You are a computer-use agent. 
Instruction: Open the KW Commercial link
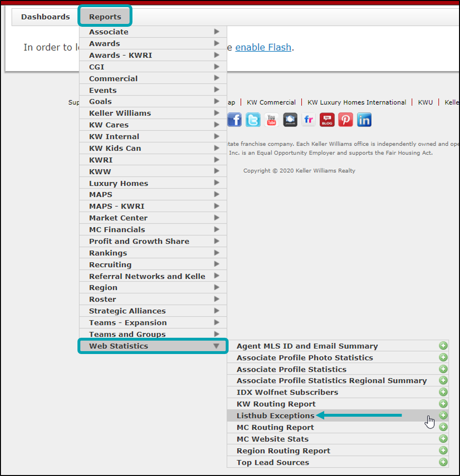click(x=271, y=102)
